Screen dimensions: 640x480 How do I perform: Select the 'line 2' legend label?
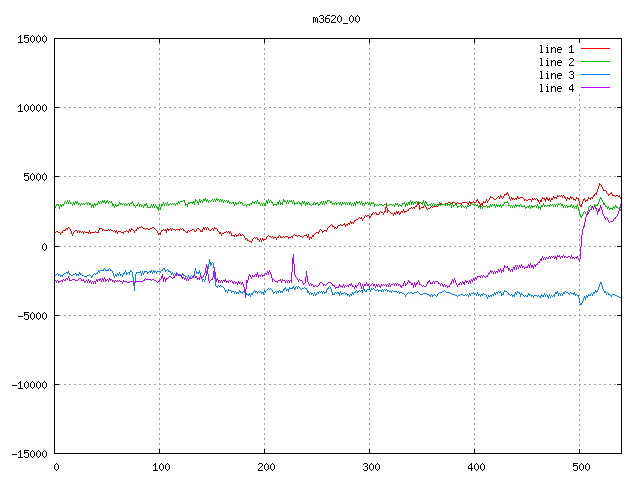click(x=556, y=62)
